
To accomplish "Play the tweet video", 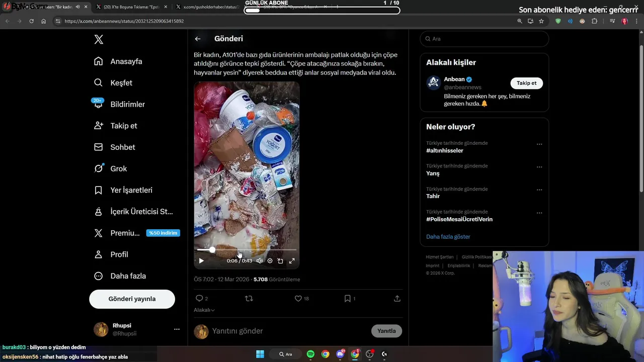I will pos(201,261).
